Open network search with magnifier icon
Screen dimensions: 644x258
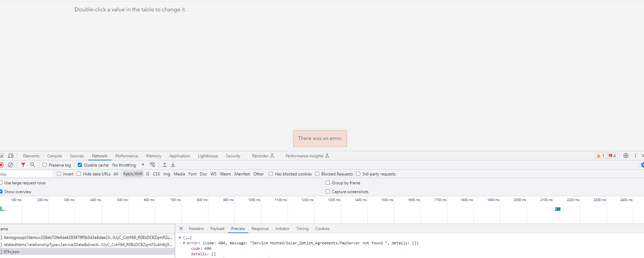(33, 165)
